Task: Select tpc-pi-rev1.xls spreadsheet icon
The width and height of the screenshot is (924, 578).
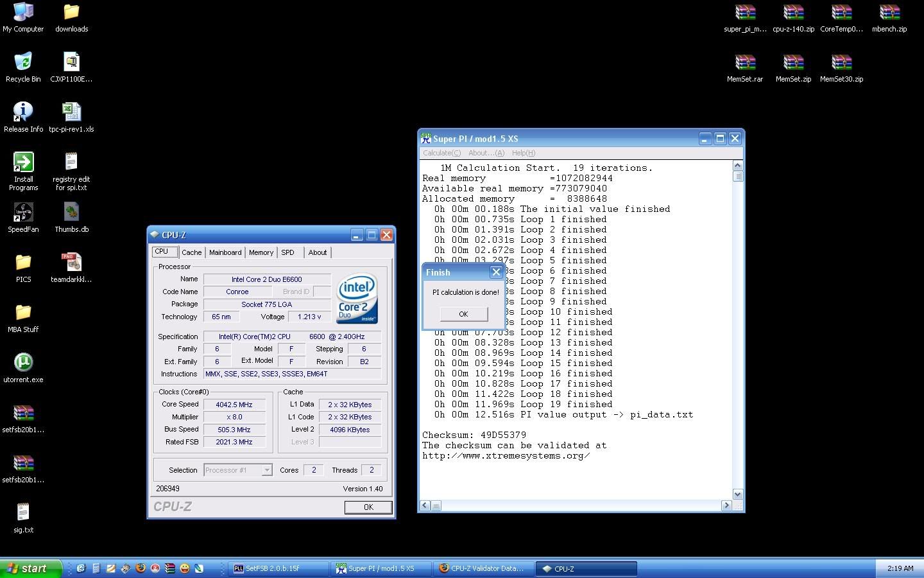Action: point(71,118)
